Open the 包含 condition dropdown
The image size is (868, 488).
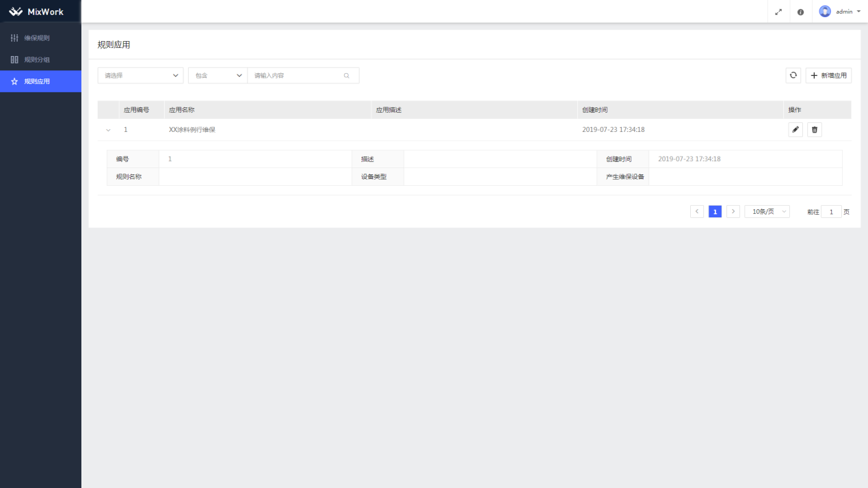218,75
